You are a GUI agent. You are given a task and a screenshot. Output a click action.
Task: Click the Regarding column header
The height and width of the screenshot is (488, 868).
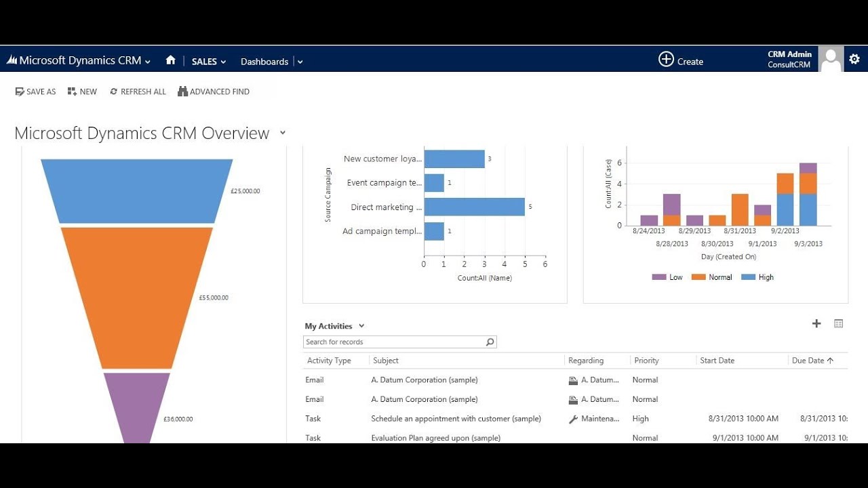(586, 361)
